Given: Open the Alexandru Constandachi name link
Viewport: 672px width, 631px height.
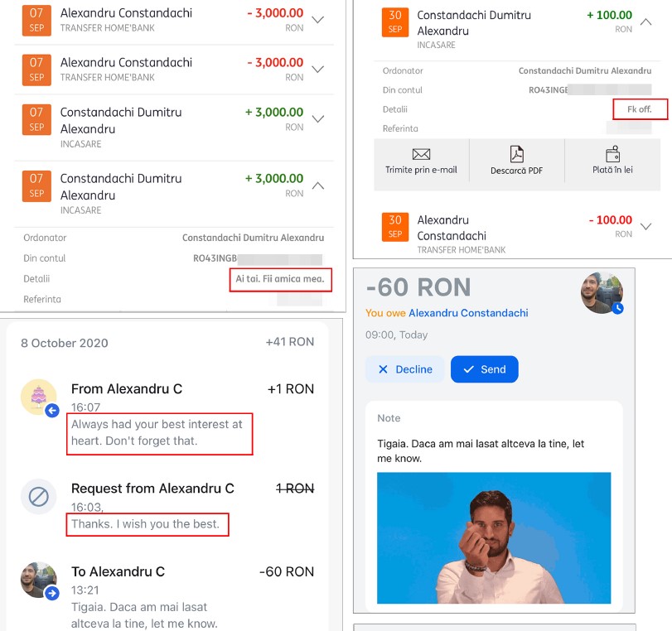Looking at the screenshot, I should click(x=468, y=313).
